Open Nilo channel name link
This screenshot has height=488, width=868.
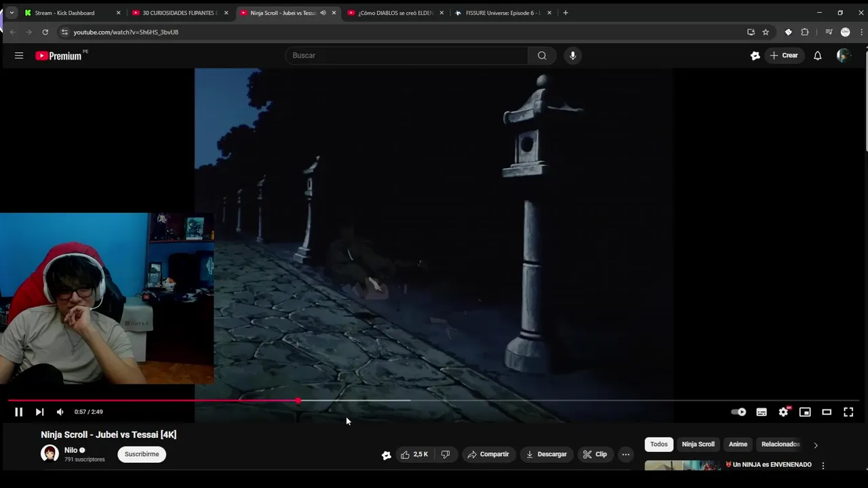pos(71,450)
